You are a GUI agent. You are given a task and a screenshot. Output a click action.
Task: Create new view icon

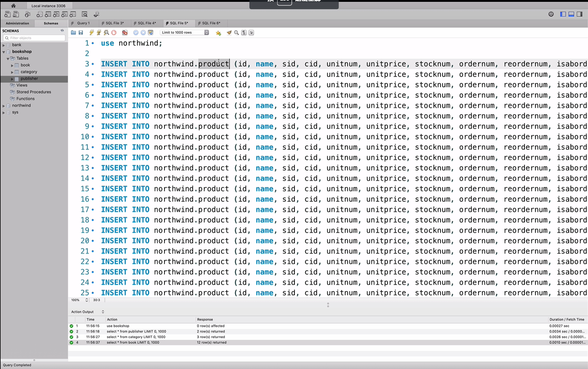56,14
